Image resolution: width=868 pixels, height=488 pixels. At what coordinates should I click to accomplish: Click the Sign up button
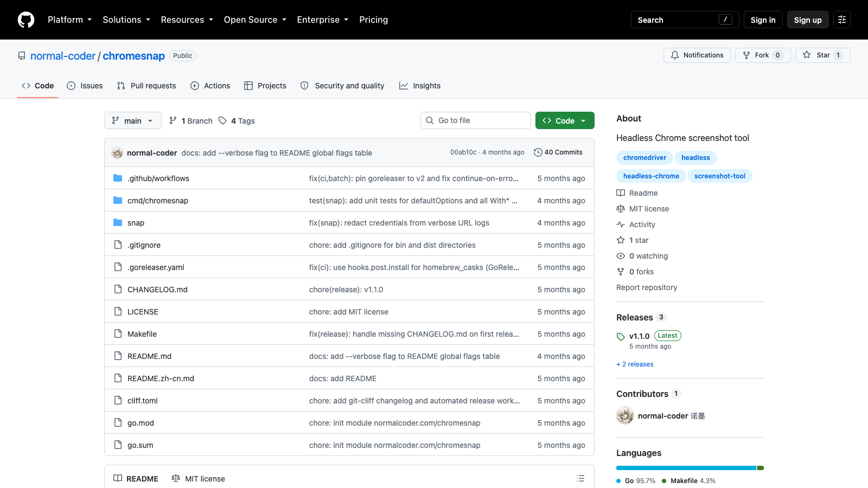coord(808,20)
